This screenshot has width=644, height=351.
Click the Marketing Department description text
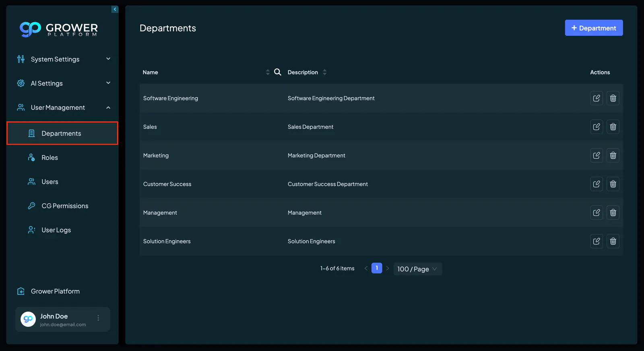[x=316, y=156]
